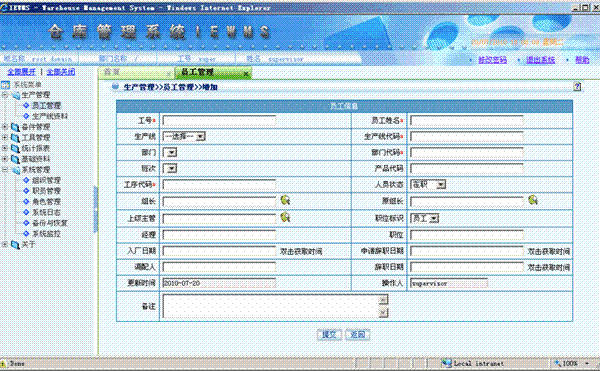Open the lookup icon beside 上级主管 field
Screen dimensions: 600x371
tap(285, 217)
